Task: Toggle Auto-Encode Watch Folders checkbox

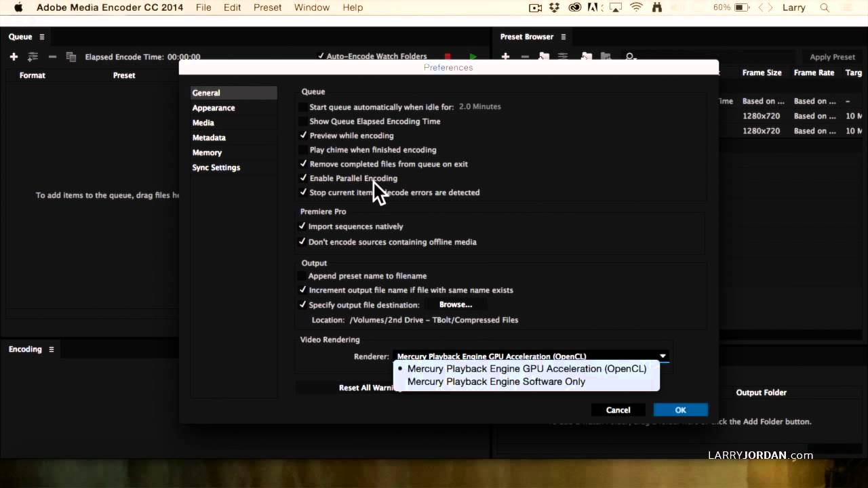Action: 321,57
